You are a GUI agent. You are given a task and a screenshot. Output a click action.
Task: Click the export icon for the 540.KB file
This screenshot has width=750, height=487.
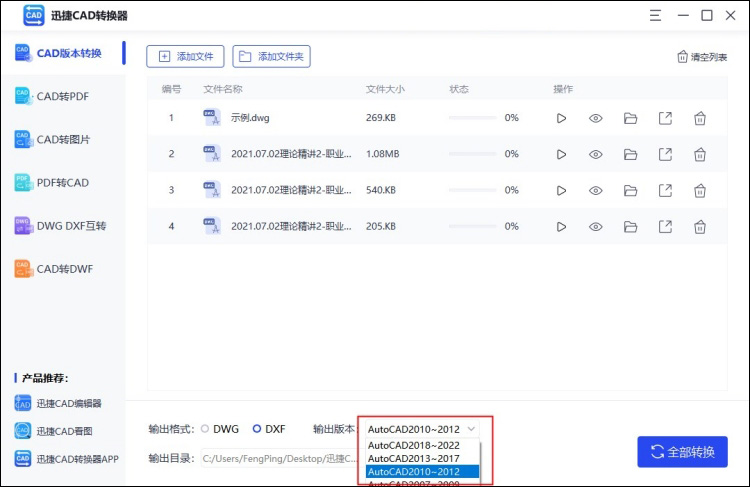coord(665,191)
